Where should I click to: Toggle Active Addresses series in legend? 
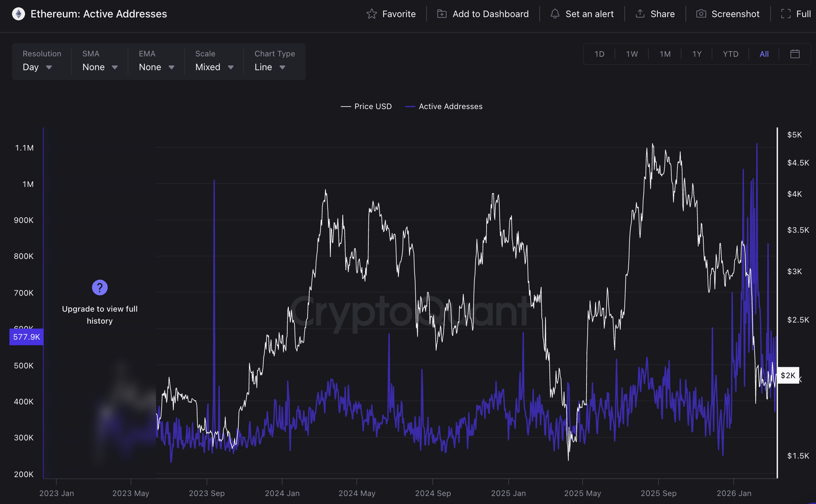tap(444, 106)
